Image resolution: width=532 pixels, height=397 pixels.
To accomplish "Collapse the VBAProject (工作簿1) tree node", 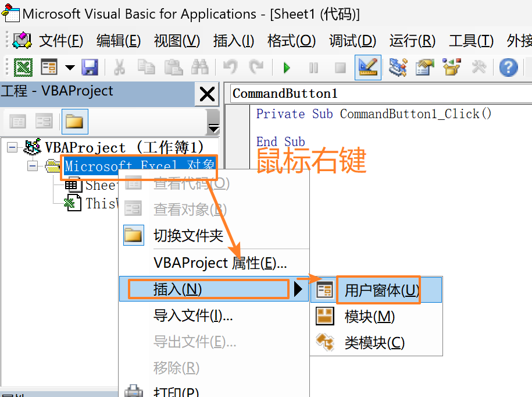I will coord(12,147).
